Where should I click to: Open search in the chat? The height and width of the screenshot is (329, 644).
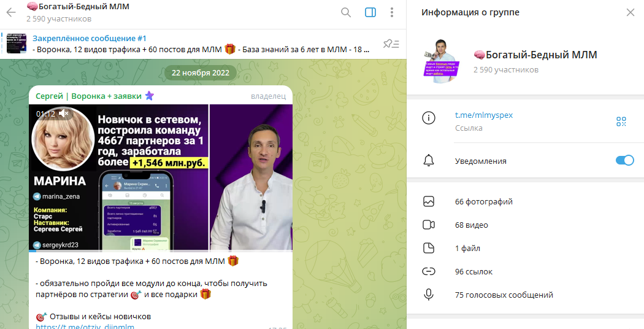(x=347, y=12)
